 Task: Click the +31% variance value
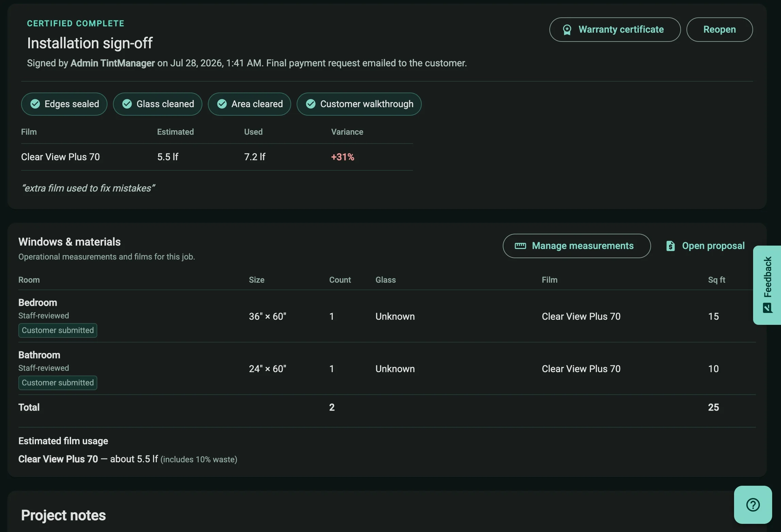343,157
